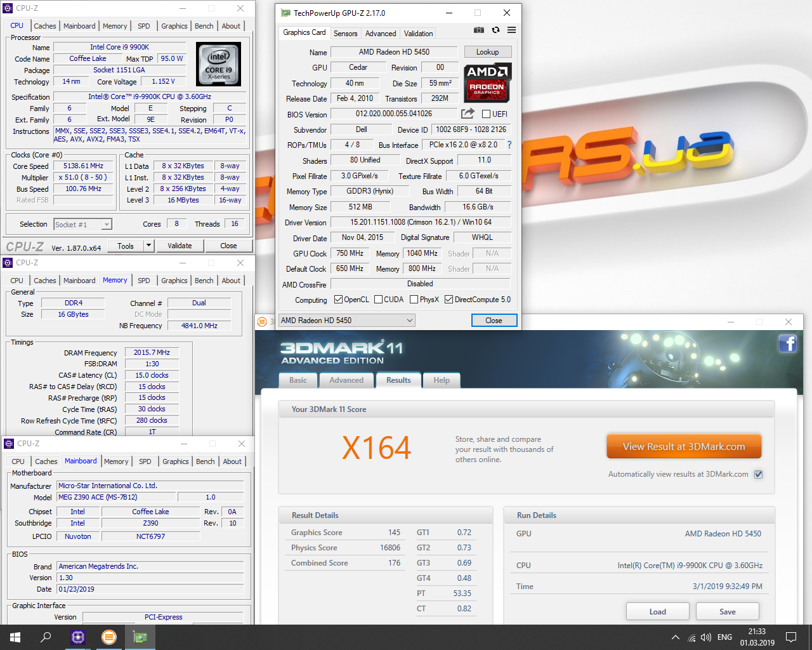The height and width of the screenshot is (650, 812).
Task: Click GPU-Z taskbar icon
Action: [140, 637]
